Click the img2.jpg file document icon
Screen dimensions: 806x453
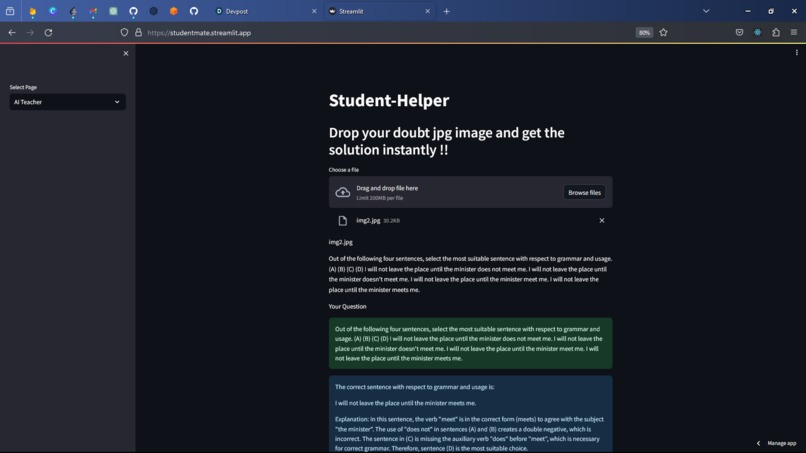click(x=343, y=221)
